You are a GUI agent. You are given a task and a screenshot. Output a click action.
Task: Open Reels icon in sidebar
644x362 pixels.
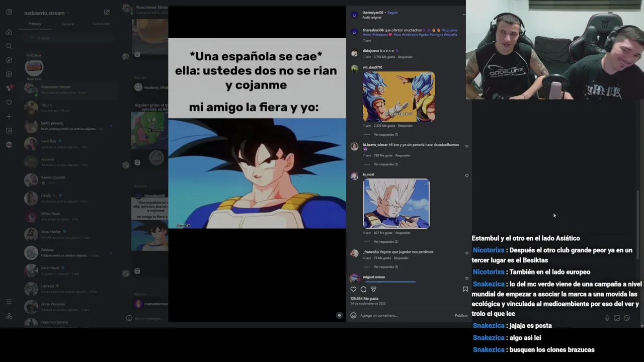tap(9, 74)
